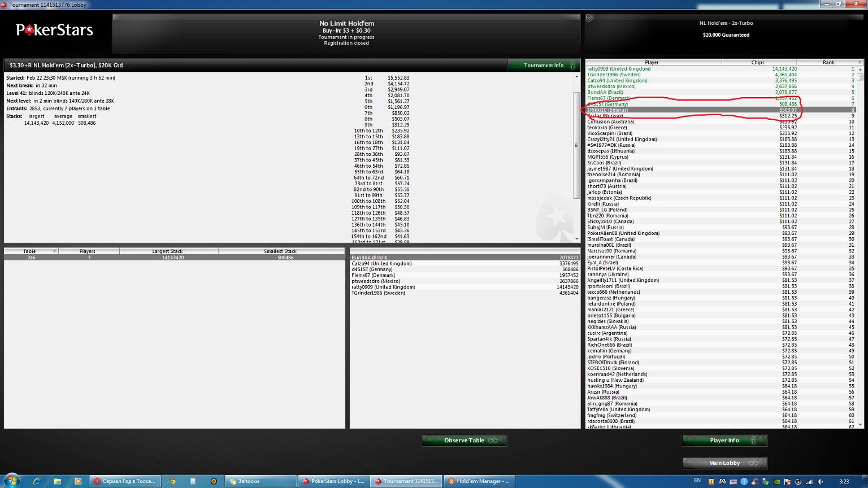Screen dimensions: 868x488
Task: Open Windows Explorer folder icon in taskbar
Action: pyautogui.click(x=57, y=481)
